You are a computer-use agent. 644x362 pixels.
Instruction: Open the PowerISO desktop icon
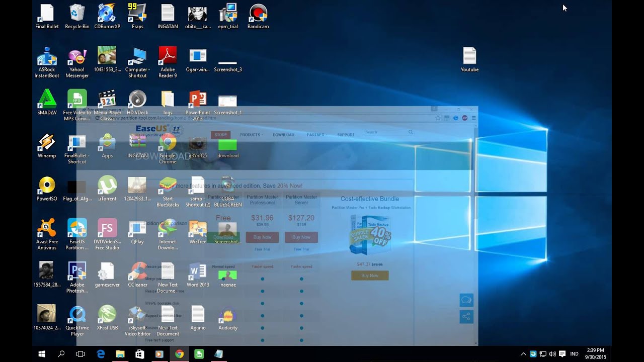[x=47, y=189]
